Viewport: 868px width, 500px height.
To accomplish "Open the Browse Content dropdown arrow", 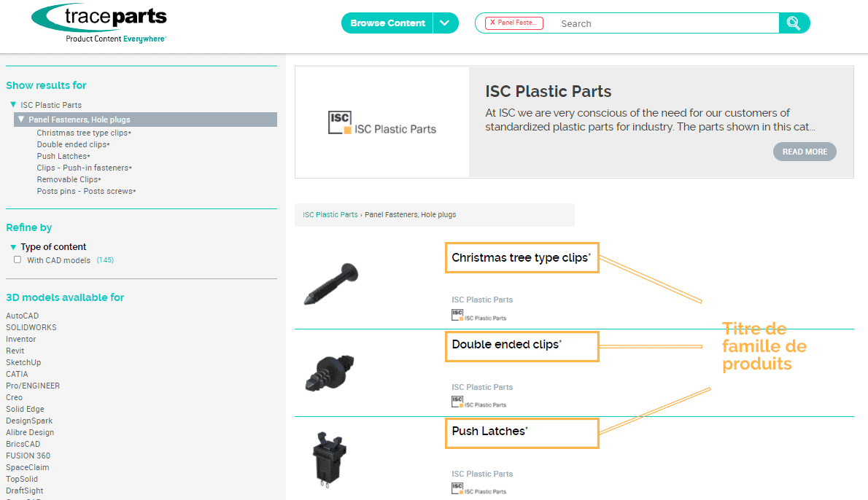I will [445, 23].
